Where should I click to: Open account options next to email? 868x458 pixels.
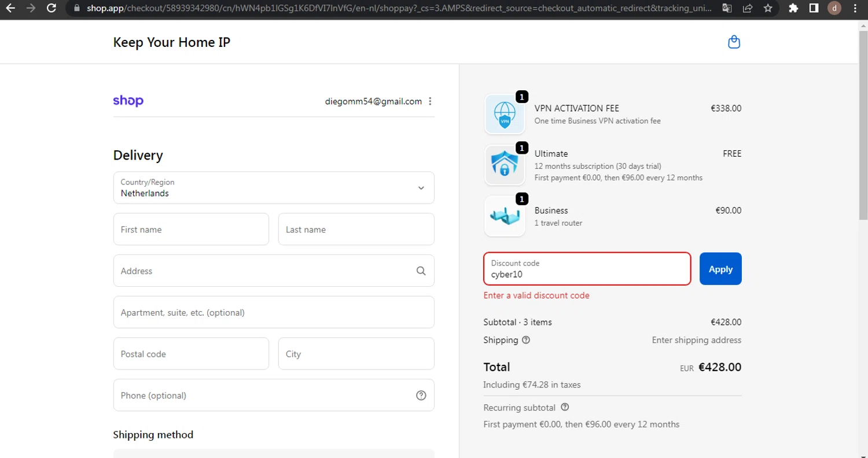point(430,101)
